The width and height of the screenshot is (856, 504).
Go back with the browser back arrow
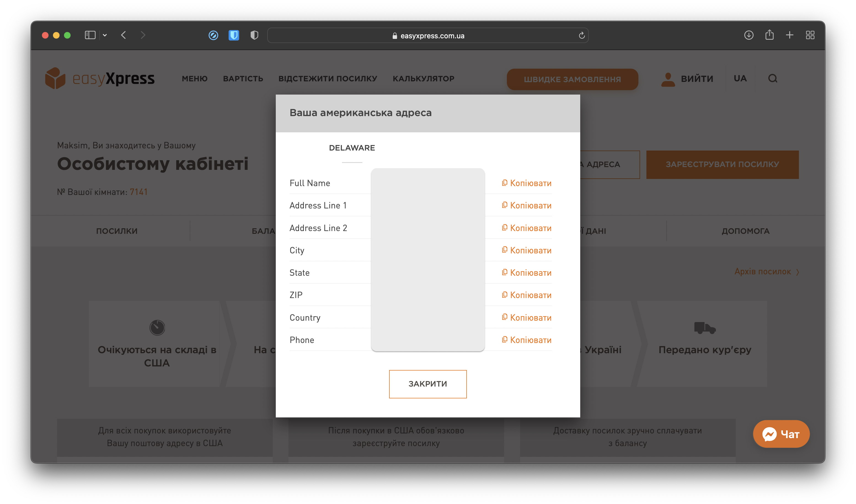[124, 35]
